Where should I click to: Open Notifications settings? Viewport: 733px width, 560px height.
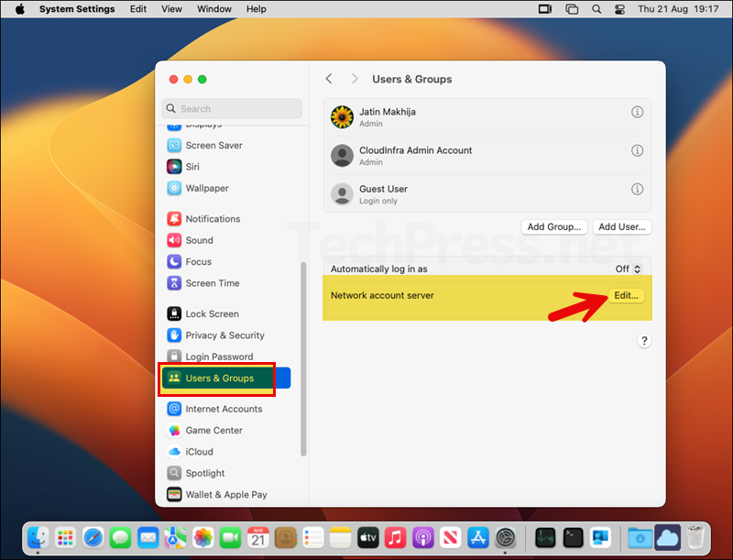[x=203, y=219]
